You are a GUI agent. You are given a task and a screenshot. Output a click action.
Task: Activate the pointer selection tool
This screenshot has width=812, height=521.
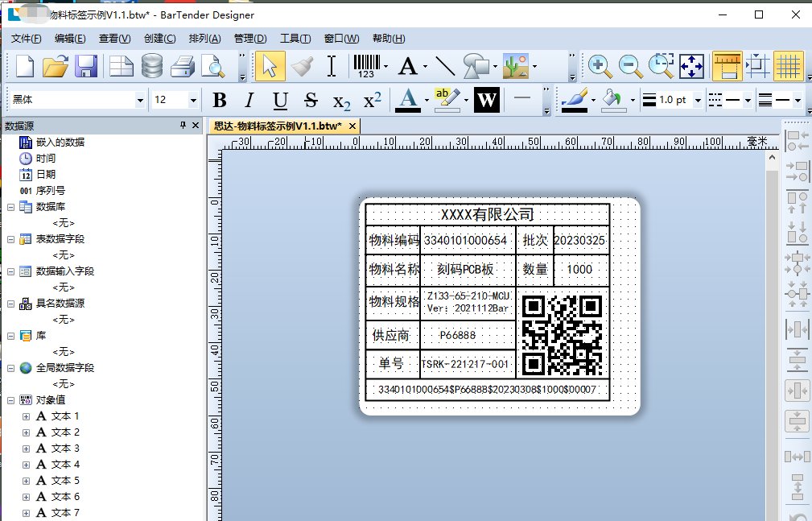[270, 66]
